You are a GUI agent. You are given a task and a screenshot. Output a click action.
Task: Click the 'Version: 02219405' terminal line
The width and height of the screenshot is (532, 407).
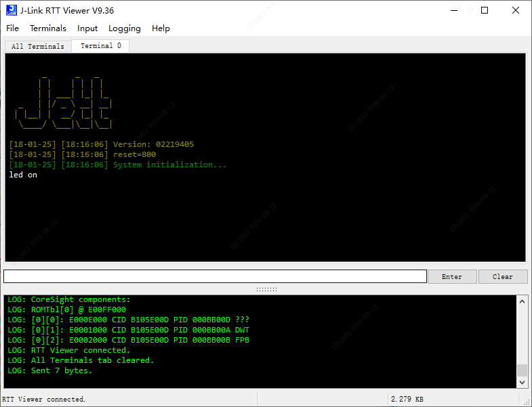click(102, 144)
